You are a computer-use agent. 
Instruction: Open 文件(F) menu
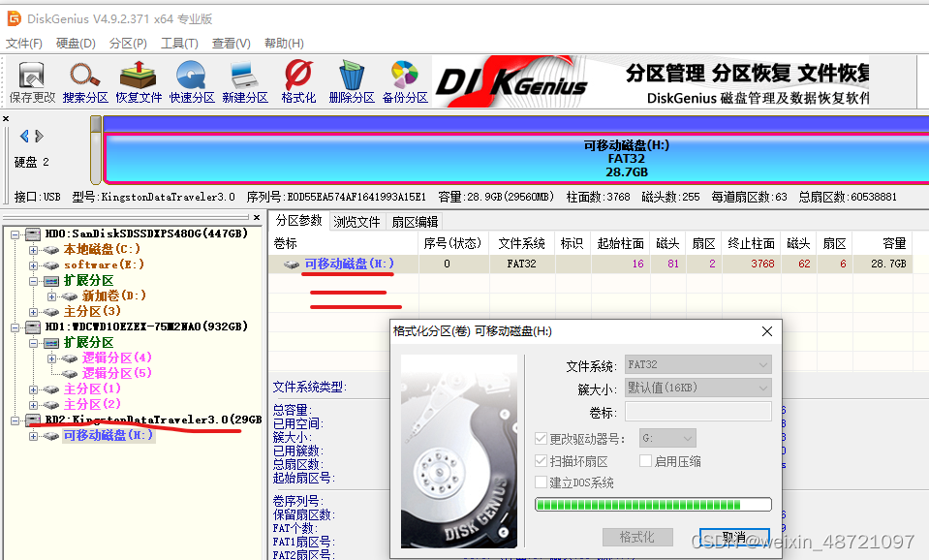click(x=24, y=44)
